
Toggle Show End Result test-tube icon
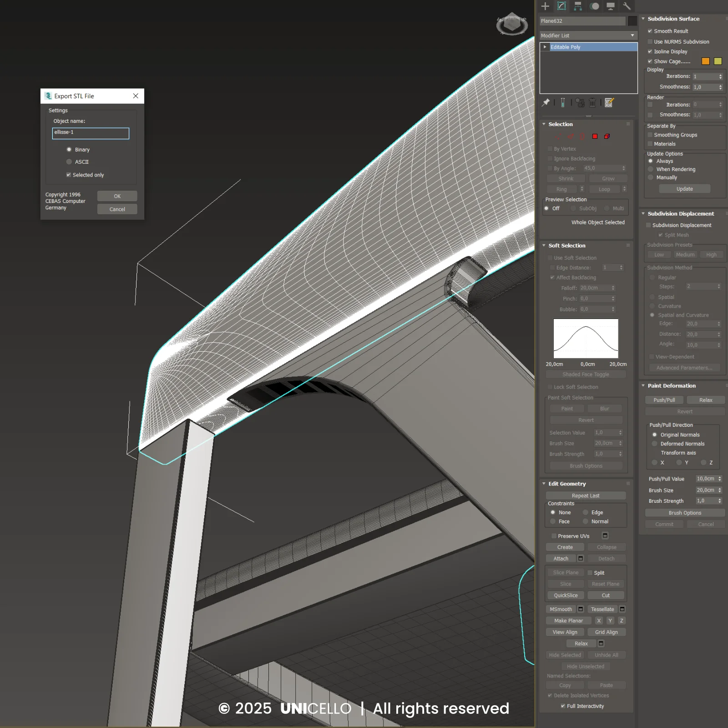point(563,103)
